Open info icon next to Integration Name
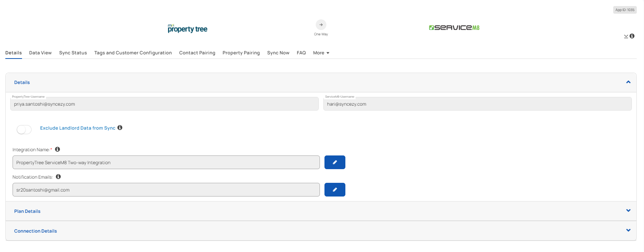This screenshot has width=644, height=252. (57, 149)
